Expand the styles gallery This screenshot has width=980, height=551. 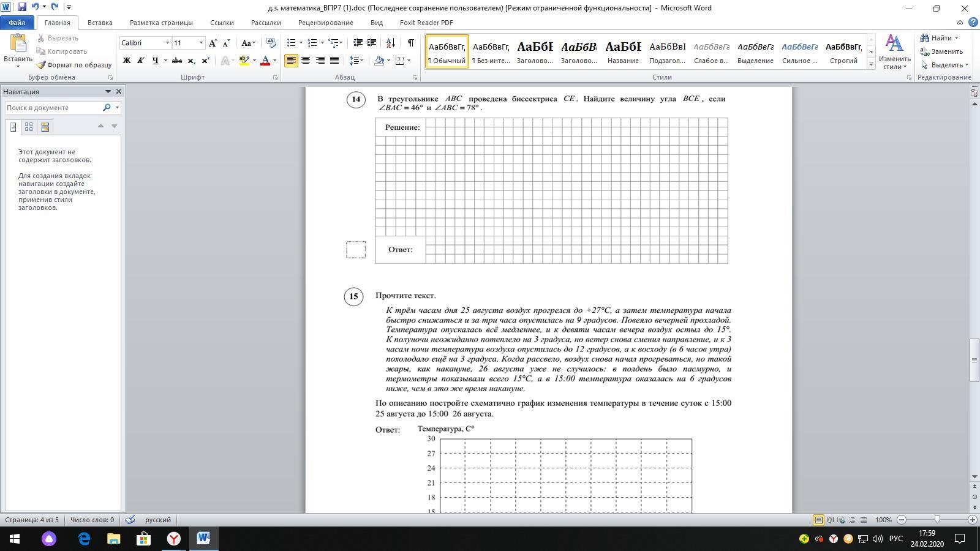click(871, 64)
